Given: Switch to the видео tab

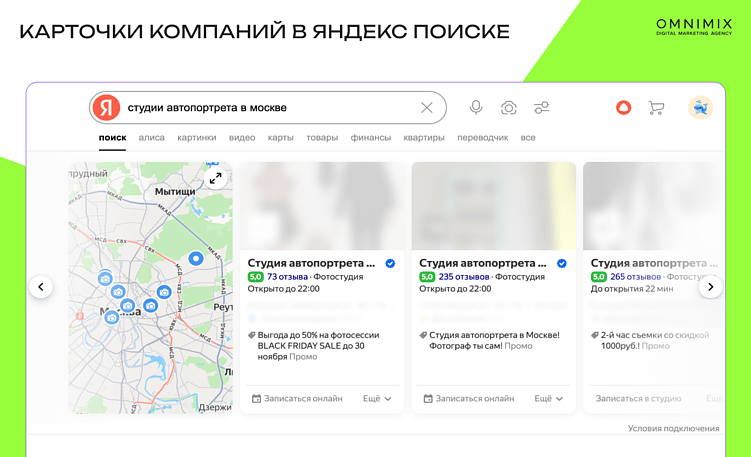Looking at the screenshot, I should point(242,137).
